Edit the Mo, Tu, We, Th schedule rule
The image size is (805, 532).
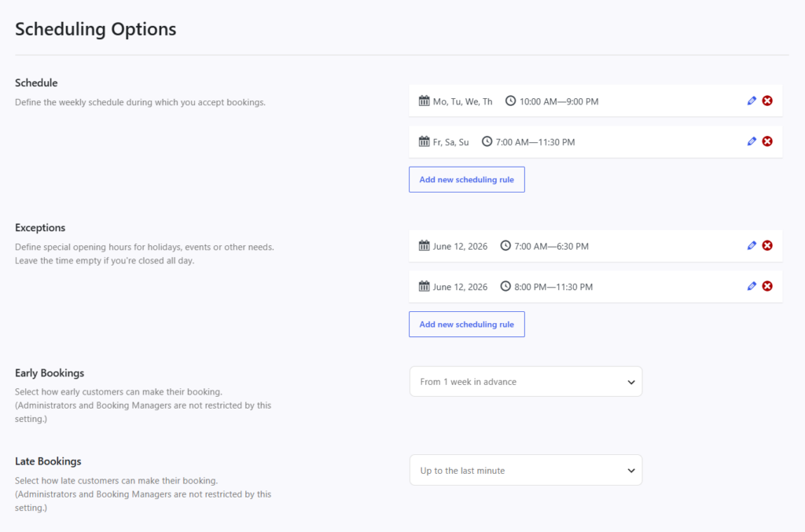pos(752,101)
